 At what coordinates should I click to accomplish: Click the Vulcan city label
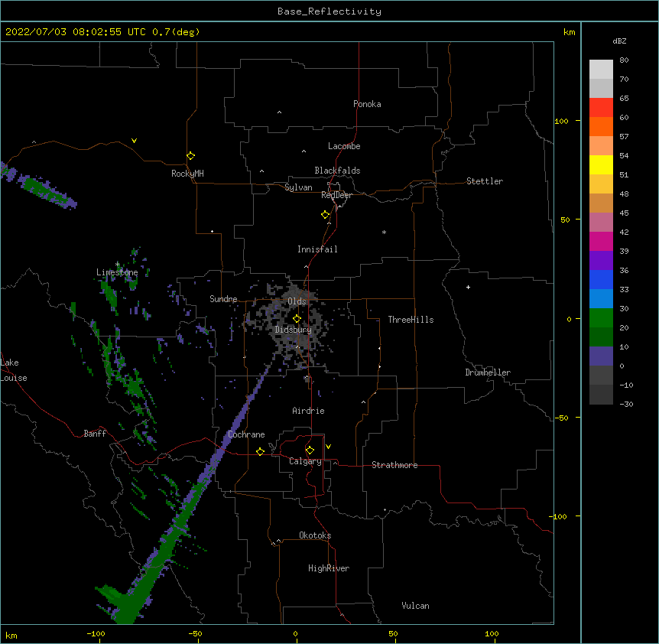tap(415, 606)
